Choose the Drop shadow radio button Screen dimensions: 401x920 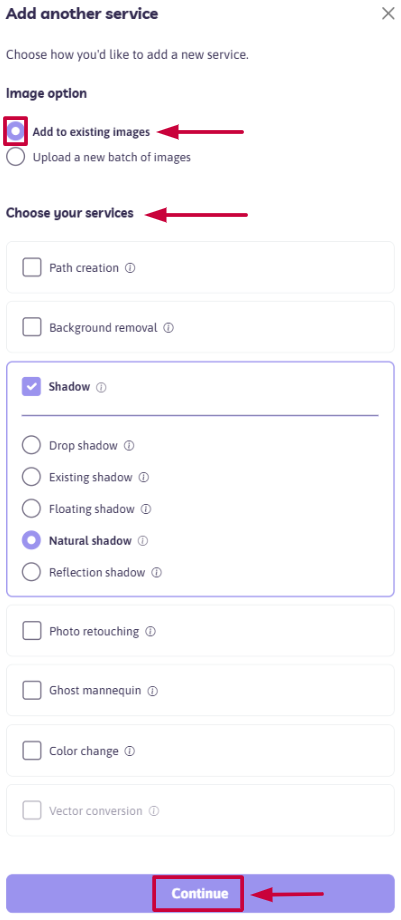pyautogui.click(x=31, y=445)
